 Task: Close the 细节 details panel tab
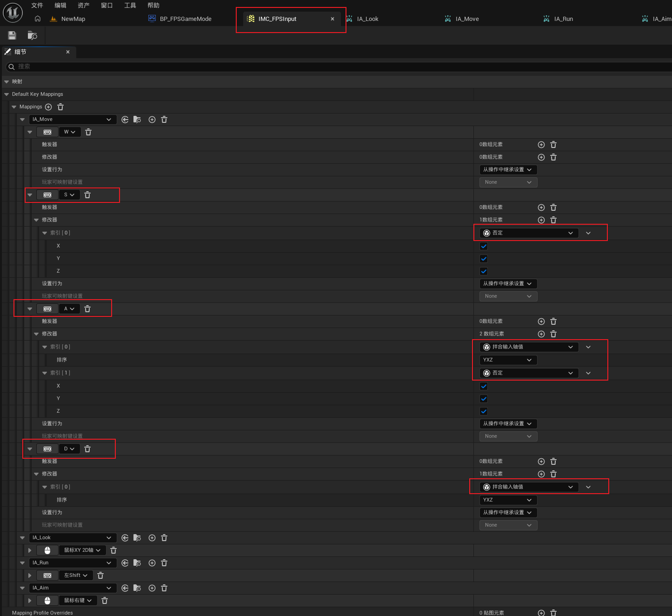tap(68, 52)
